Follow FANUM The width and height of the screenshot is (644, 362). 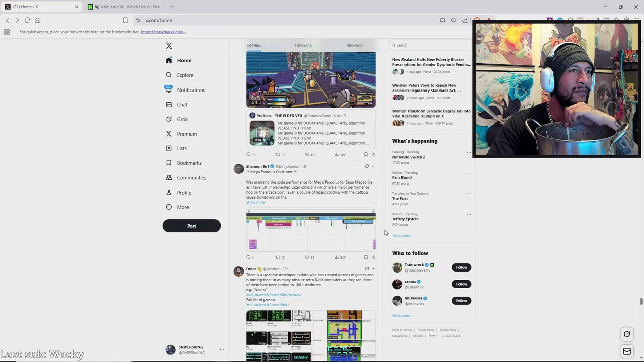click(461, 284)
